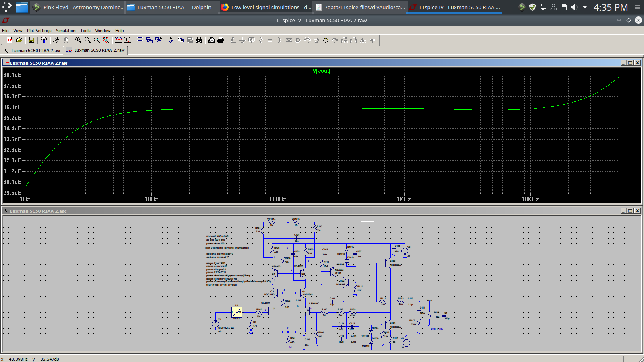Click the green shield tray icon
Image resolution: width=644 pixels, height=362 pixels.
(532, 7)
